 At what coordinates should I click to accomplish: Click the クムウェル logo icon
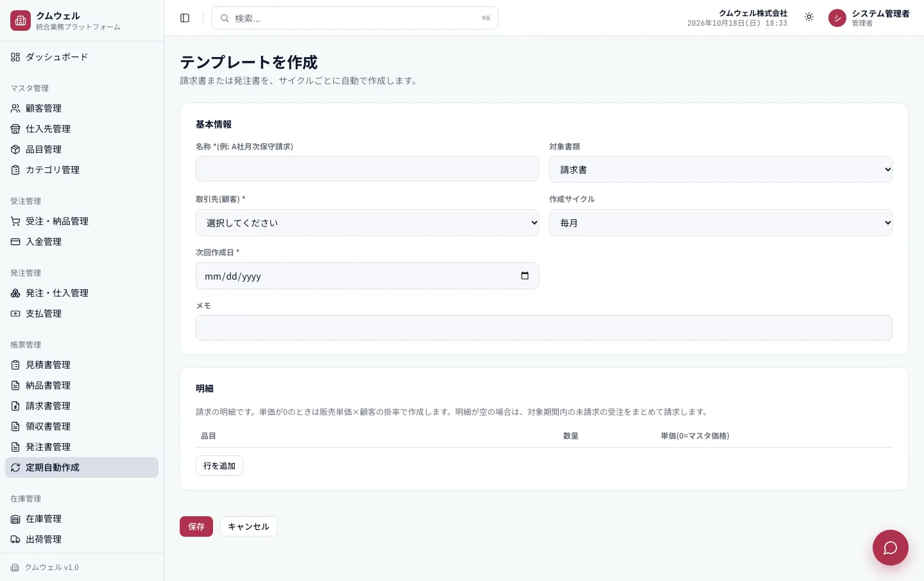point(21,21)
